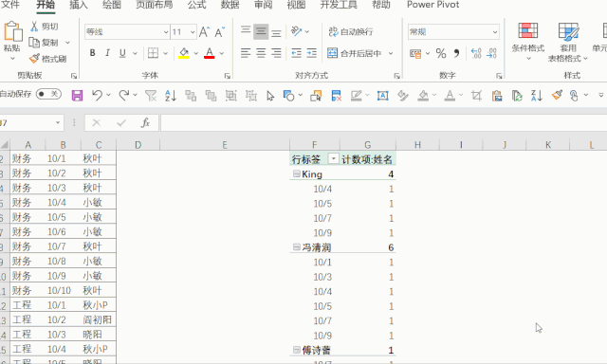Image resolution: width=607 pixels, height=364 pixels.
Task: Click the Paste clipboard icon
Action: pyautogui.click(x=12, y=31)
